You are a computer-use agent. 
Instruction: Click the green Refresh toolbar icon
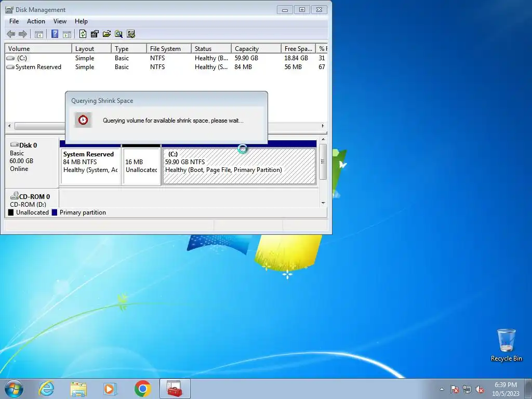pos(83,34)
